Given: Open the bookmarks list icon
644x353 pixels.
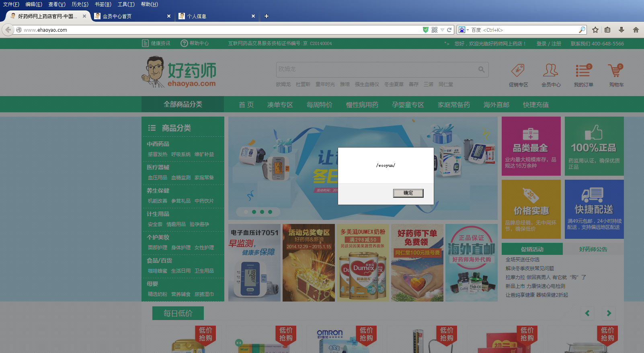Looking at the screenshot, I should [x=607, y=30].
